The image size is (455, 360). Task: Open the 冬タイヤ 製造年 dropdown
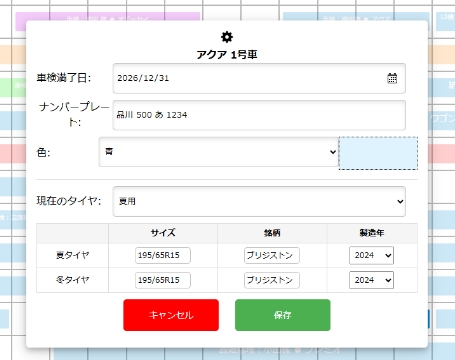pos(371,280)
